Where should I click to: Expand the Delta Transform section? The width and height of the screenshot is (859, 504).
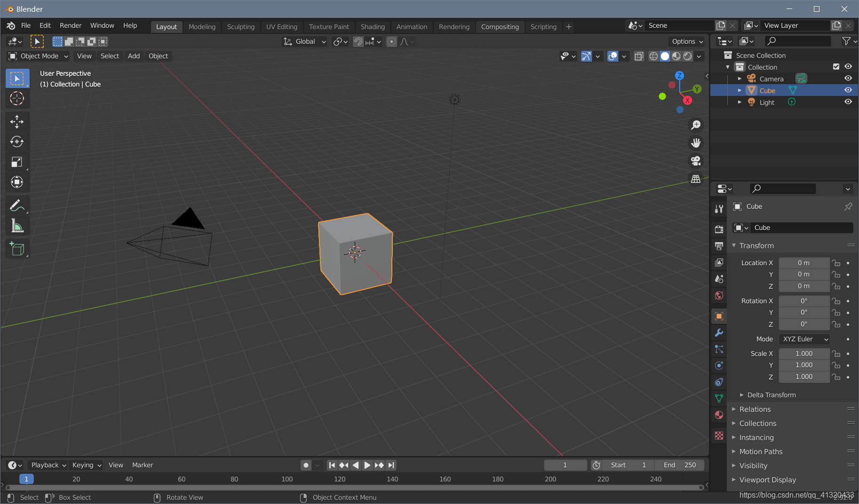pos(772,395)
